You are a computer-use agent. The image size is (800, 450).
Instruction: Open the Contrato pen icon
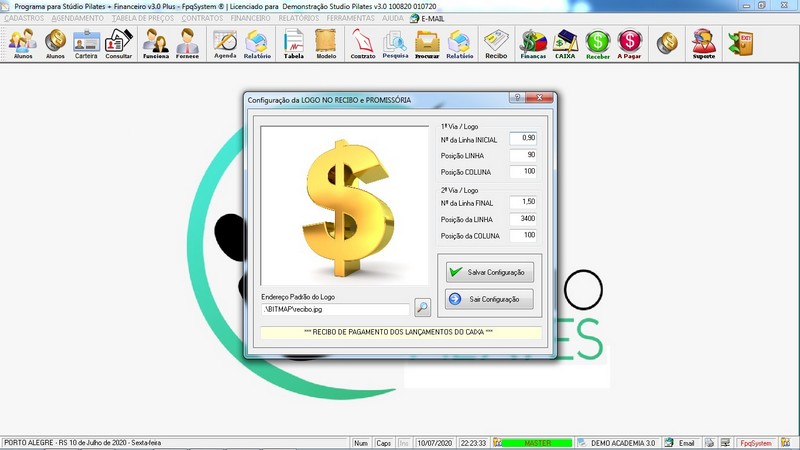tap(363, 44)
